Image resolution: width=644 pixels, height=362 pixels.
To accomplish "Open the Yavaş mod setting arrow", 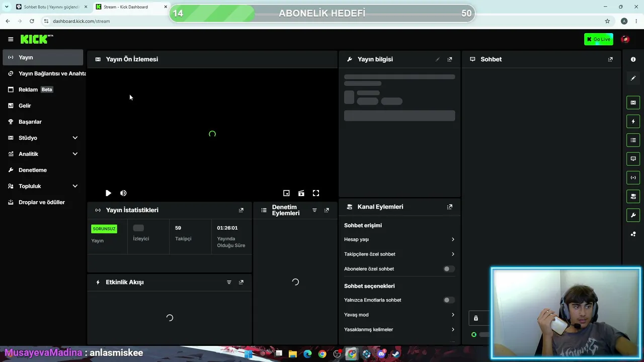I will click(453, 315).
